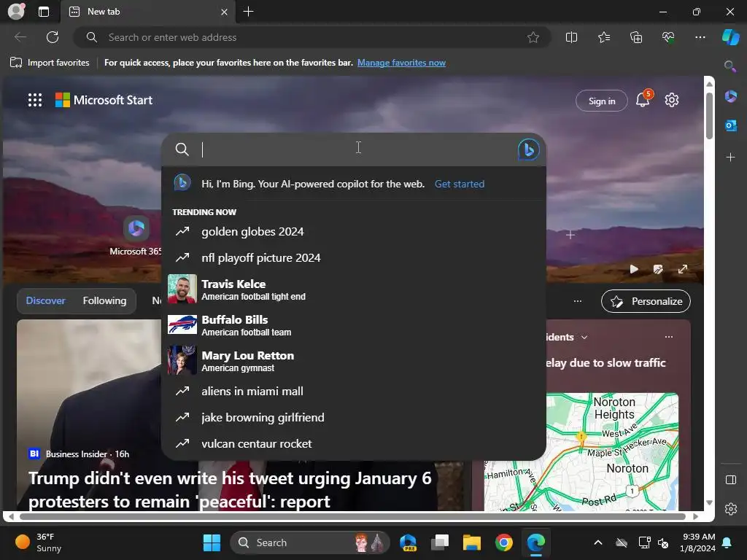
Task: Click the Import favorites button
Action: pos(50,63)
